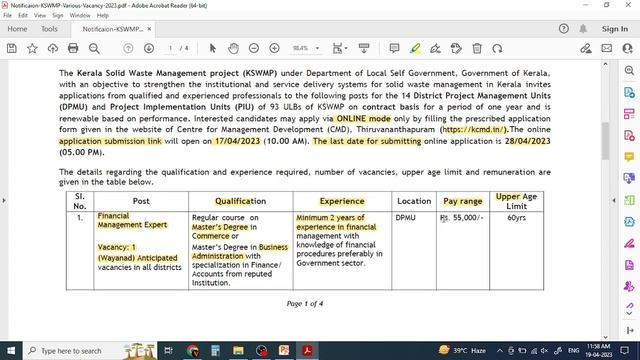
Task: Go to previous page using up arrow
Action: pyautogui.click(x=128, y=49)
